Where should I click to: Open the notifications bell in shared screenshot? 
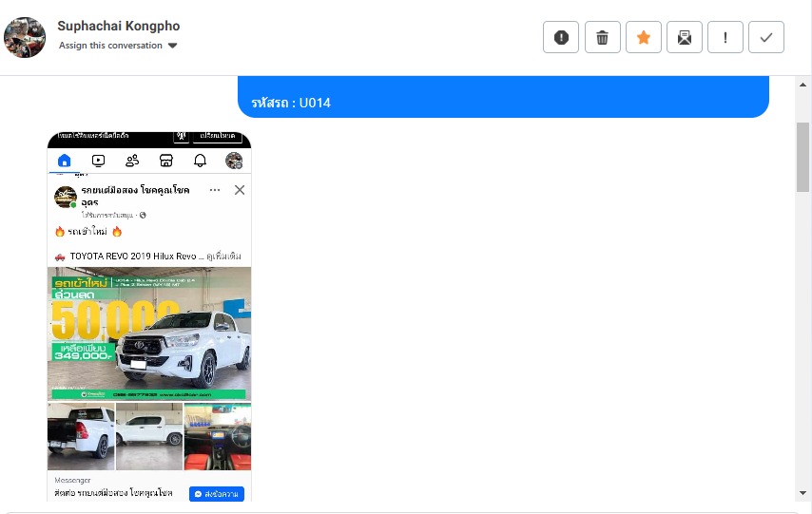(200, 161)
